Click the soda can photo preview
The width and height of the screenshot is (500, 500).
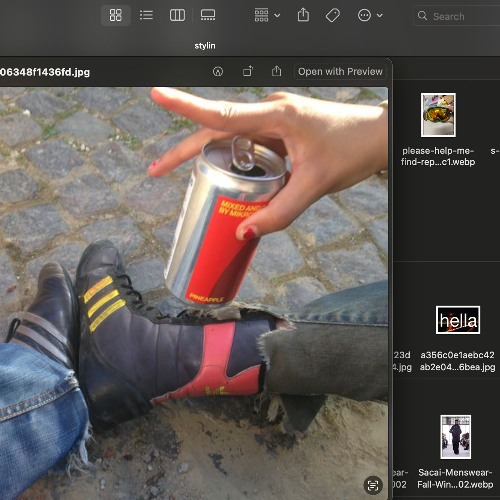point(194,293)
